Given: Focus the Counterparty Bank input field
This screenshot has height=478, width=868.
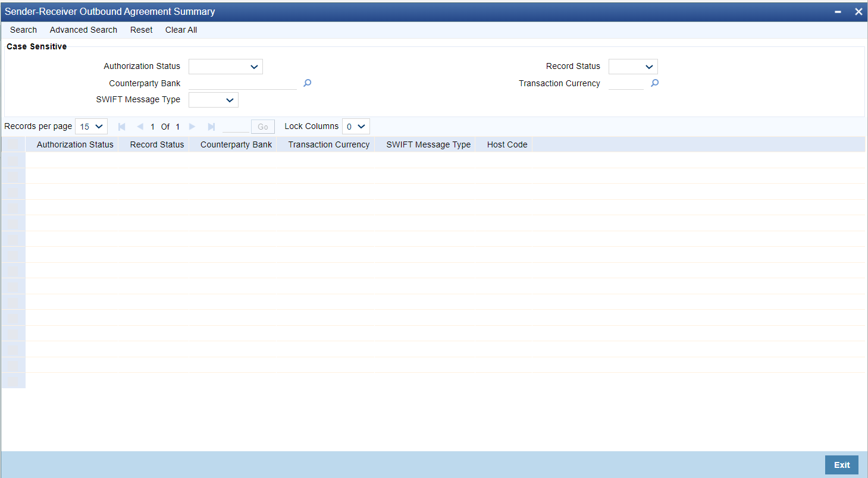Looking at the screenshot, I should (x=243, y=83).
